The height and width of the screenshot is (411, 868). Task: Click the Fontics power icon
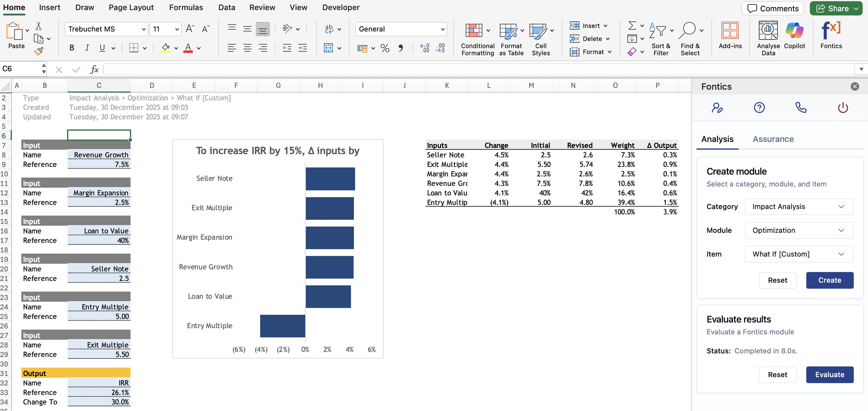[843, 107]
